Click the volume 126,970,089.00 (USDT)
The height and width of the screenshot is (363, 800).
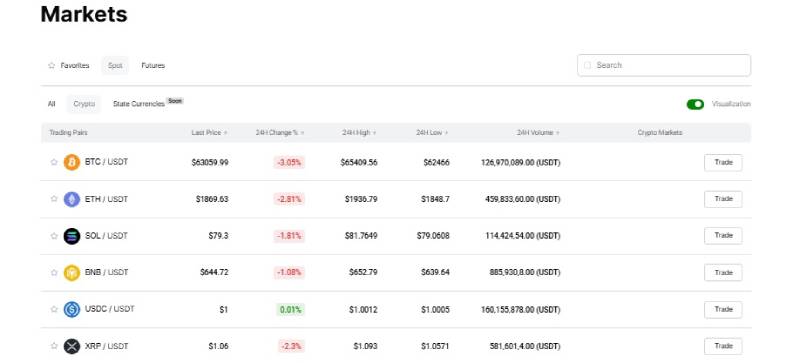[x=520, y=162]
